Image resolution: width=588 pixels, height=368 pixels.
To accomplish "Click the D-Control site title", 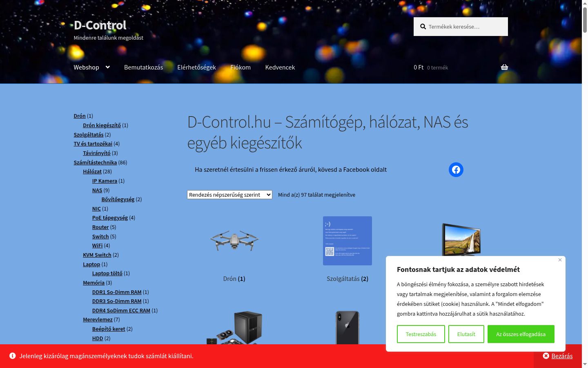I will (100, 25).
